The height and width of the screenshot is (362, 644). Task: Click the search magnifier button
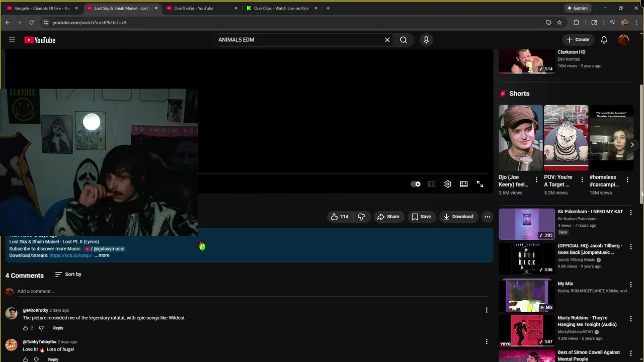tap(404, 40)
